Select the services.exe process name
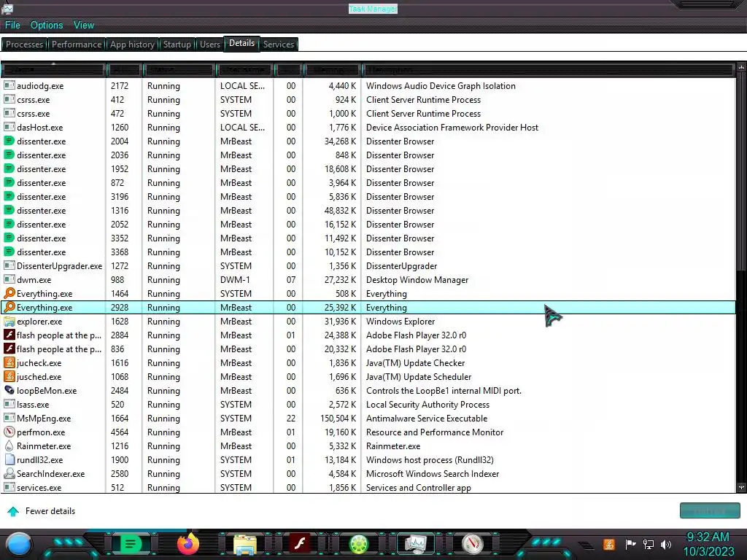 [x=39, y=487]
